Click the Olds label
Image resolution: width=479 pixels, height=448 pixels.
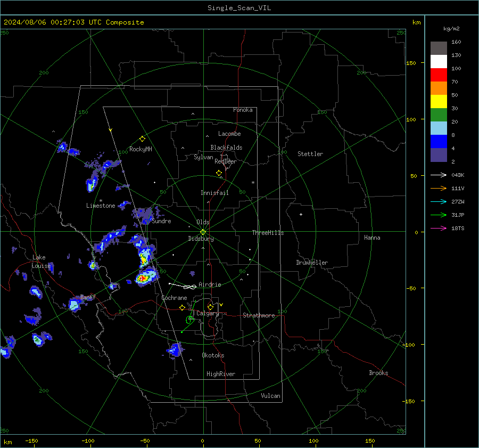203,222
